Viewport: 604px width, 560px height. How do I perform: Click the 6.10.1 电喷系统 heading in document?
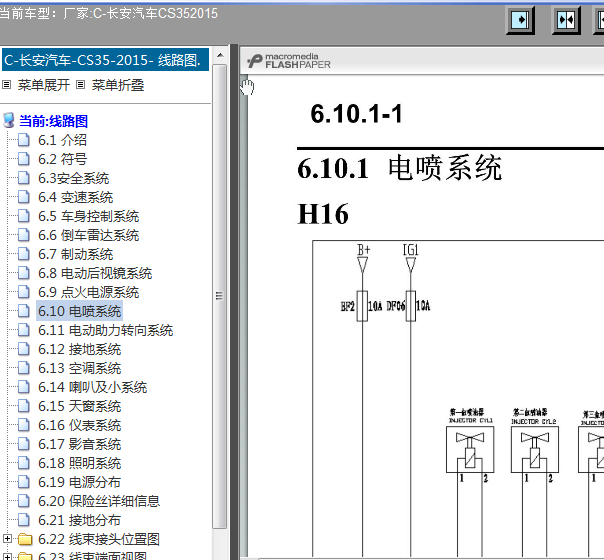(x=399, y=168)
